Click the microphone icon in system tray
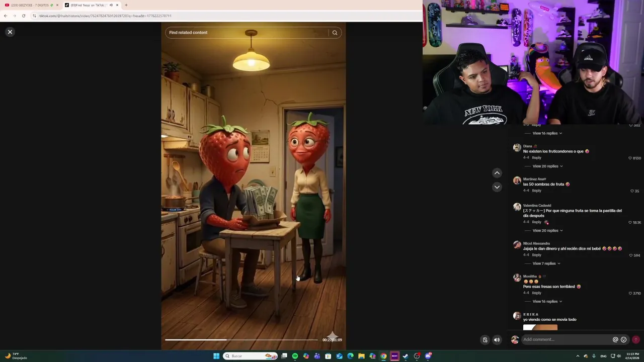This screenshot has height=362, width=644. point(594,356)
